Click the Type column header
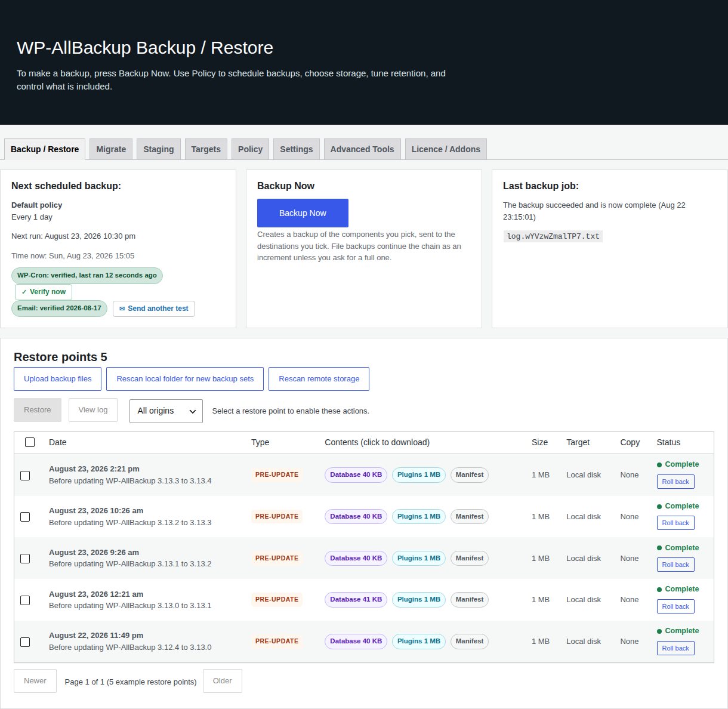This screenshot has height=709, width=728. [260, 442]
